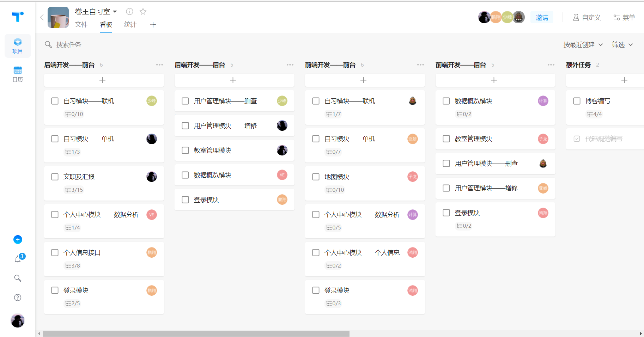Check off 教室管理模块 in 后端开发——后台

(186, 151)
